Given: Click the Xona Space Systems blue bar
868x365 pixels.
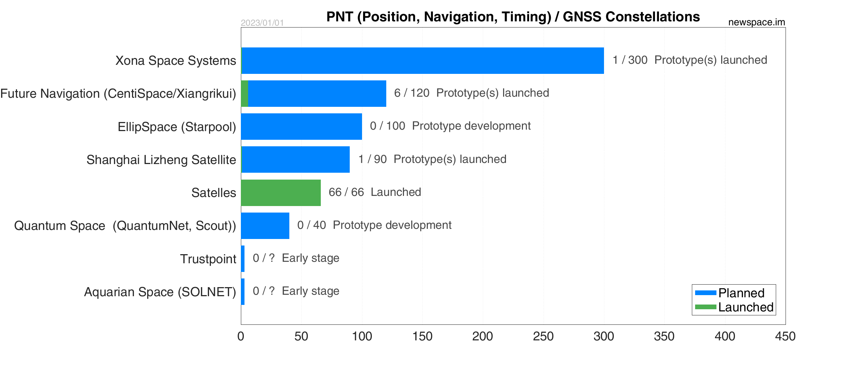Looking at the screenshot, I should (422, 60).
